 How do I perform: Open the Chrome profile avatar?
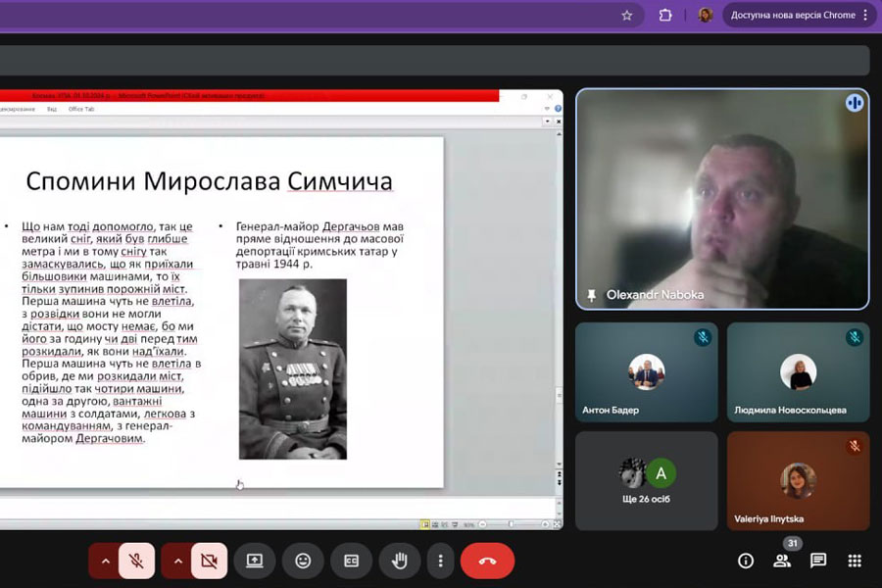[x=705, y=16]
